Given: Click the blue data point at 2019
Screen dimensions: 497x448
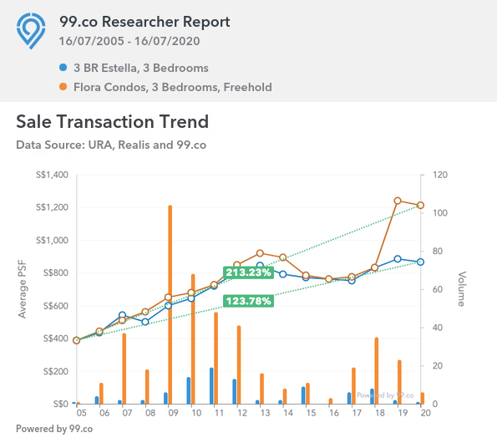Looking at the screenshot, I should [x=398, y=259].
